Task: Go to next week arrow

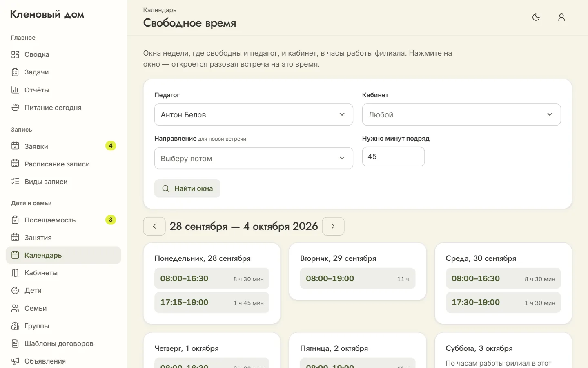Action: 333,226
